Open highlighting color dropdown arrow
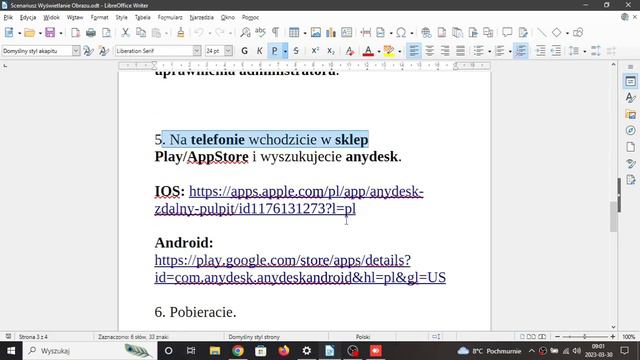The image size is (640, 360). click(400, 51)
